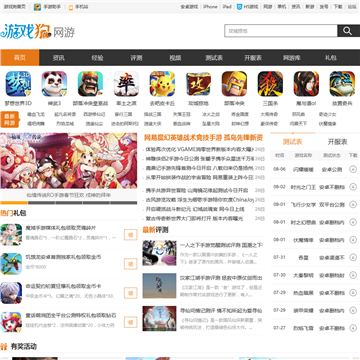Click the download icon for 飞行少女学
360x360 pixels.
click(353, 204)
